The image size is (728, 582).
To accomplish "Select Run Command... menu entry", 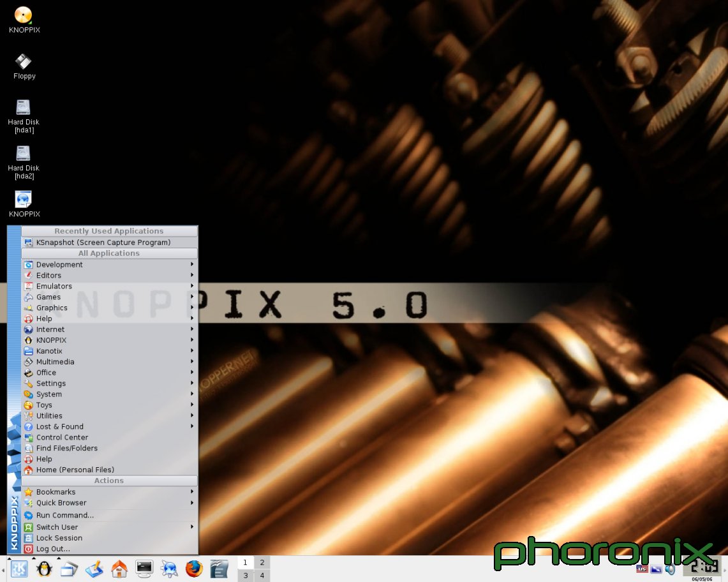I will point(64,515).
